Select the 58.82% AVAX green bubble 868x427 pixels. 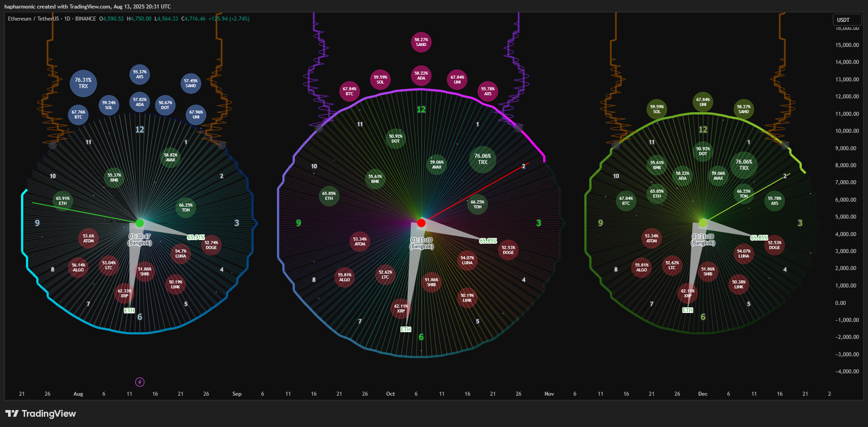170,157
